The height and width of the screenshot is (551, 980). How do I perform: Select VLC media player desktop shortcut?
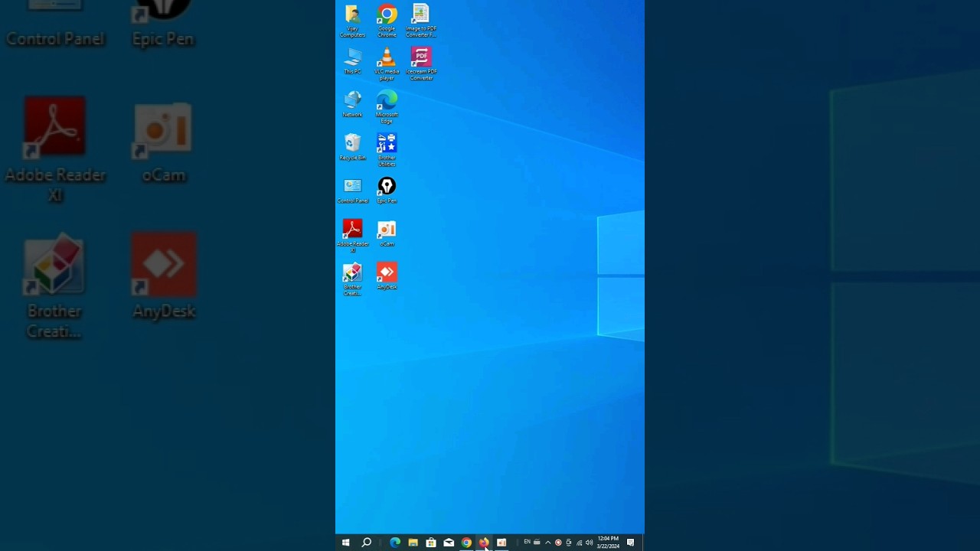tap(387, 64)
